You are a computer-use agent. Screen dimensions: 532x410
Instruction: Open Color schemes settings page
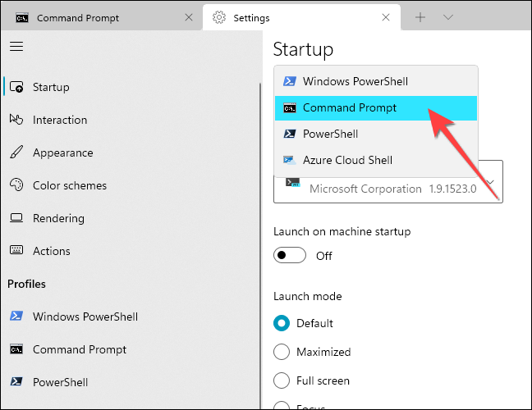(69, 185)
